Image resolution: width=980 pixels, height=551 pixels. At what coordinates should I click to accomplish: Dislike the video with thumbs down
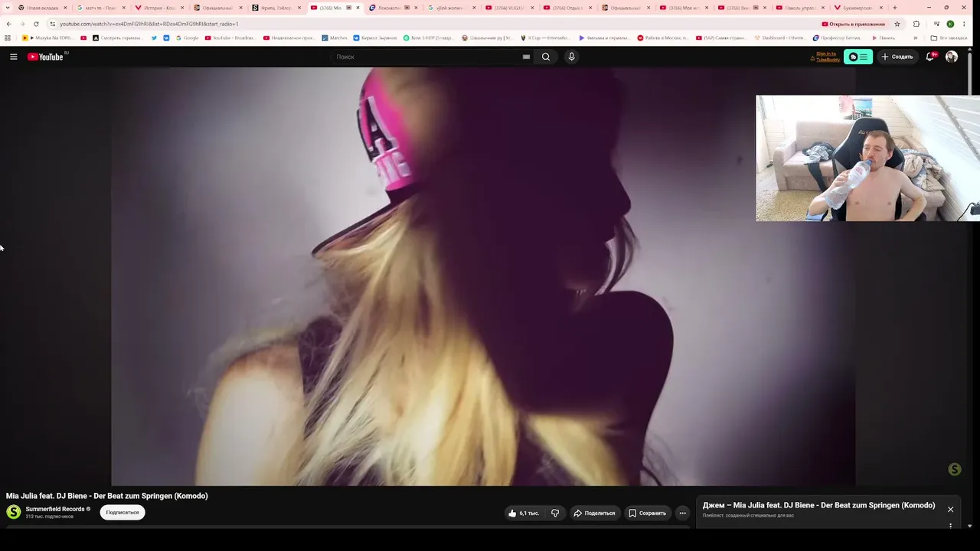[x=555, y=513]
